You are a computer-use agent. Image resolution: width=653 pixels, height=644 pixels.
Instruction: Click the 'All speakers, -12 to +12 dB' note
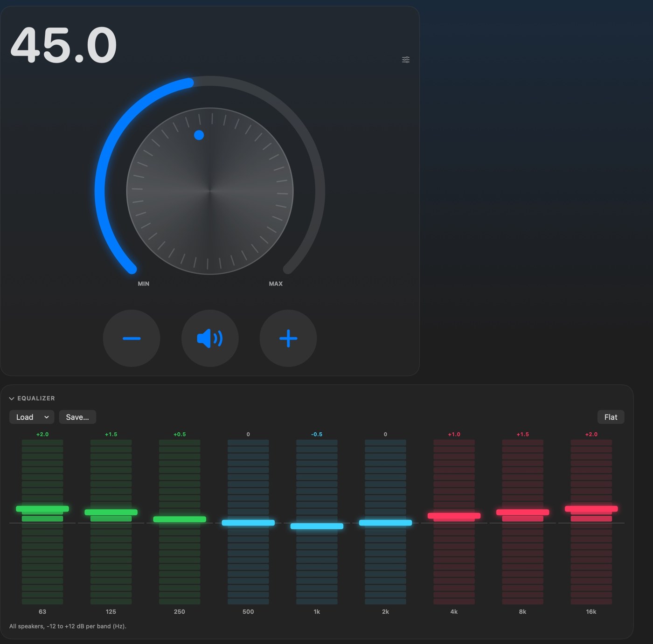pos(68,626)
